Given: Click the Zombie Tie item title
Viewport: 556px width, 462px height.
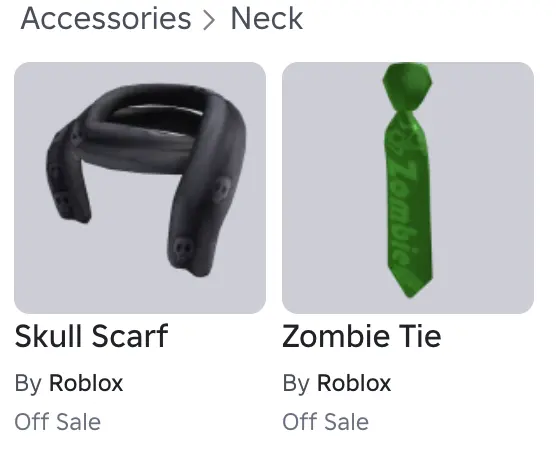Looking at the screenshot, I should click(x=362, y=336).
